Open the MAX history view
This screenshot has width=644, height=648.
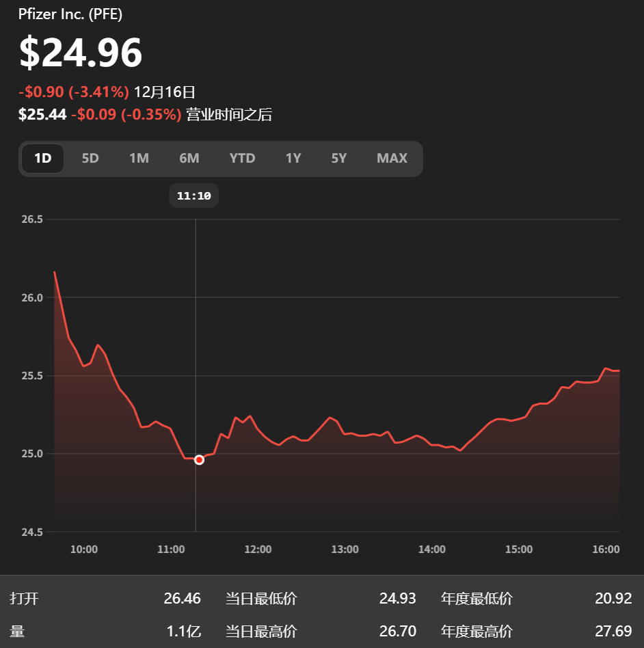[x=392, y=158]
